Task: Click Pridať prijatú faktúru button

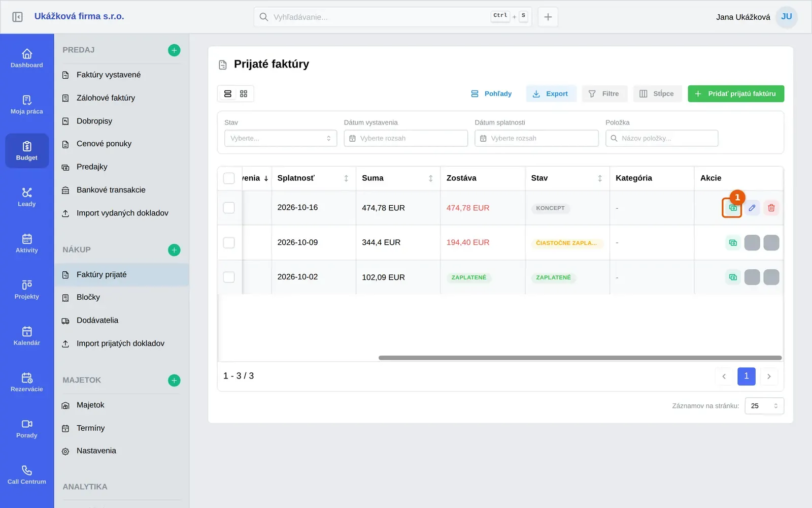Action: tap(736, 93)
